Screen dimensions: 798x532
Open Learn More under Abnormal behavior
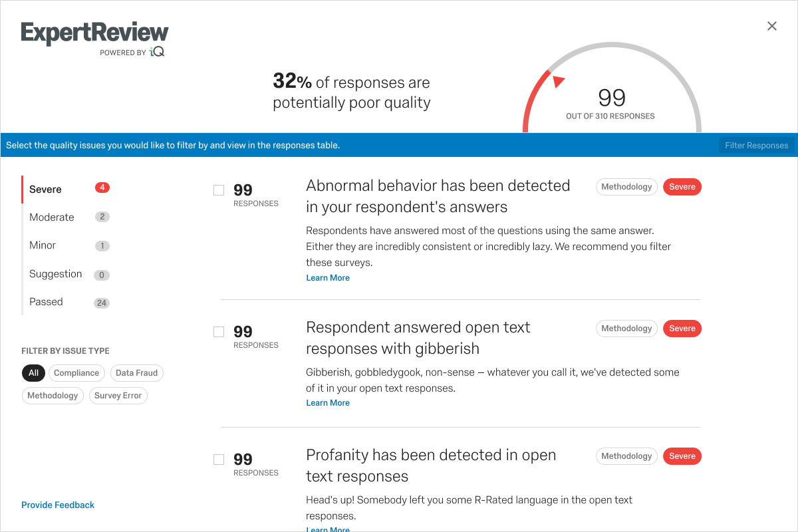(x=328, y=278)
